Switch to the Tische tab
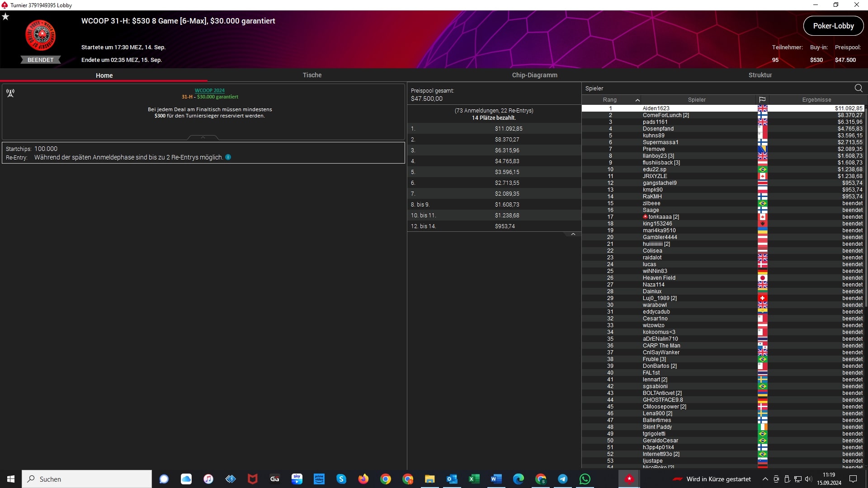Viewport: 868px width, 488px height. click(312, 75)
